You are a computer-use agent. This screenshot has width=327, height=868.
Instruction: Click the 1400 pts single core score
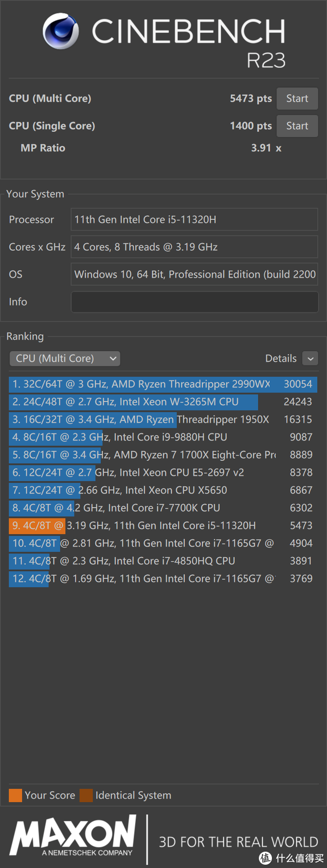[x=251, y=126]
